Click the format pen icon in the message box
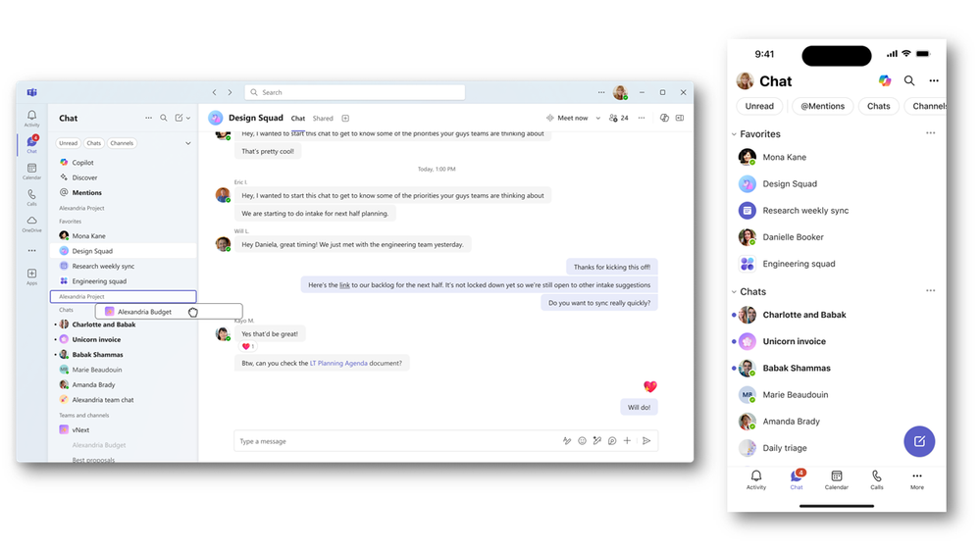Screen dimensions: 980x551 tap(567, 441)
